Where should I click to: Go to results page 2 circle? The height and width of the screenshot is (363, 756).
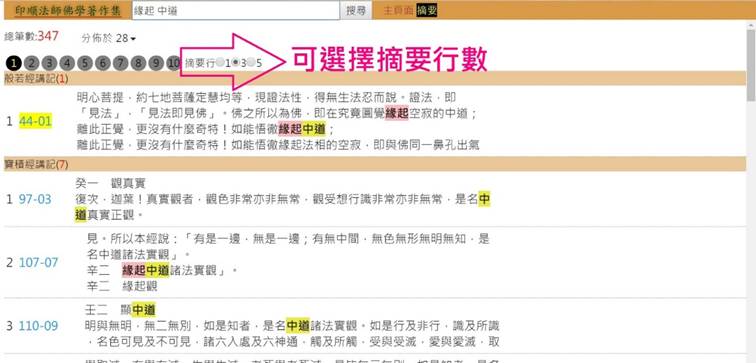[32, 63]
